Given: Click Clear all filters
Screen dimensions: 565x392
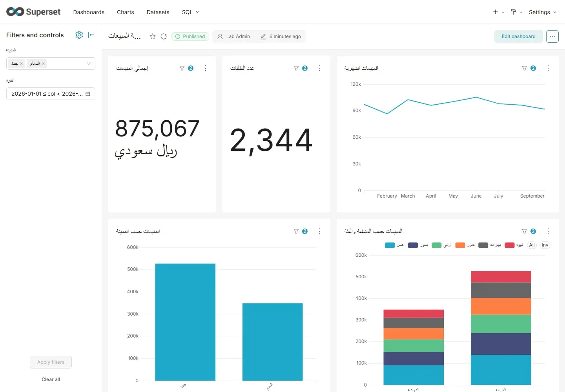Looking at the screenshot, I should tap(51, 379).
